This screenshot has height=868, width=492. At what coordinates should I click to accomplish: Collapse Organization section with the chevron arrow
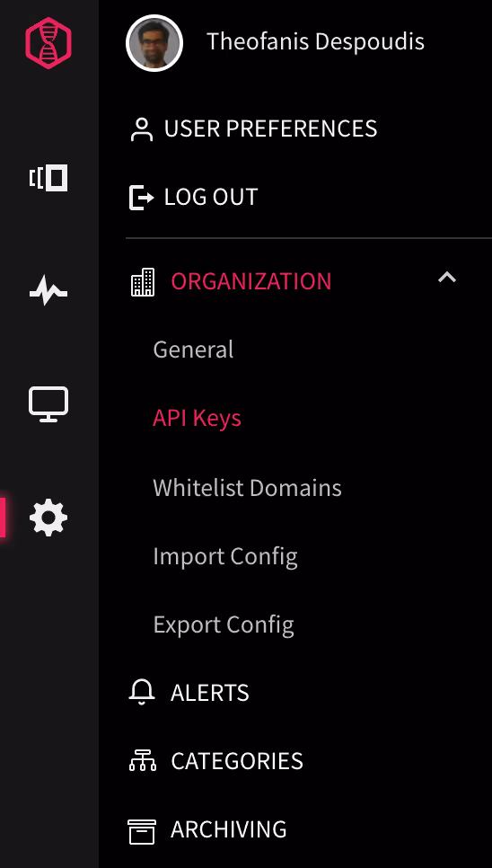[x=447, y=278]
